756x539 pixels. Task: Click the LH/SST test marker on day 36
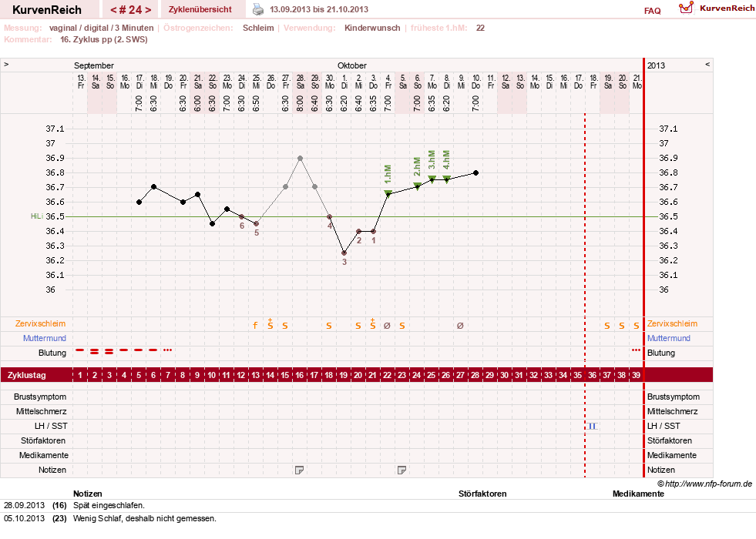[593, 427]
